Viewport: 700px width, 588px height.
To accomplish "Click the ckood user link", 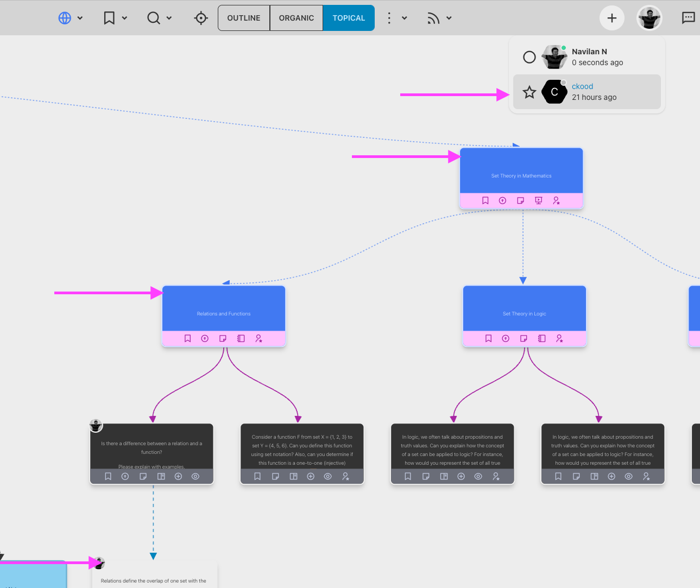I will click(582, 86).
